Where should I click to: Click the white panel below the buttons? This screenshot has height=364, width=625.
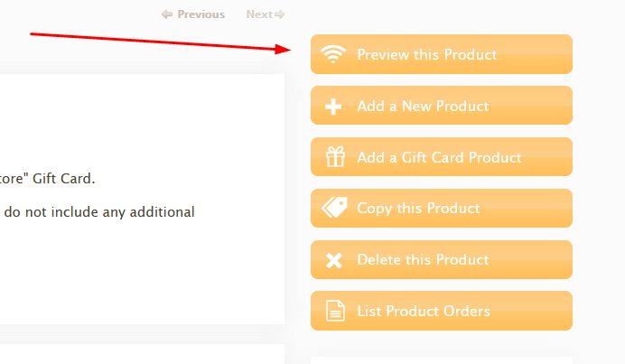click(442, 360)
